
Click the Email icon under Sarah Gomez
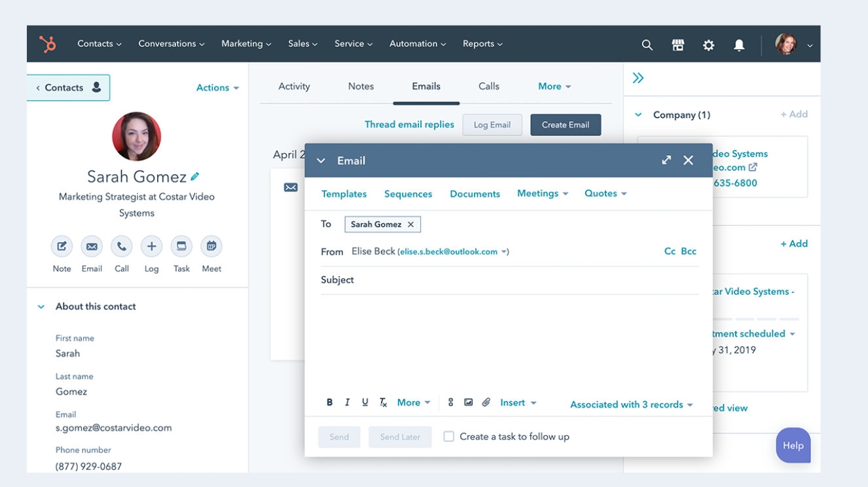pos(92,247)
